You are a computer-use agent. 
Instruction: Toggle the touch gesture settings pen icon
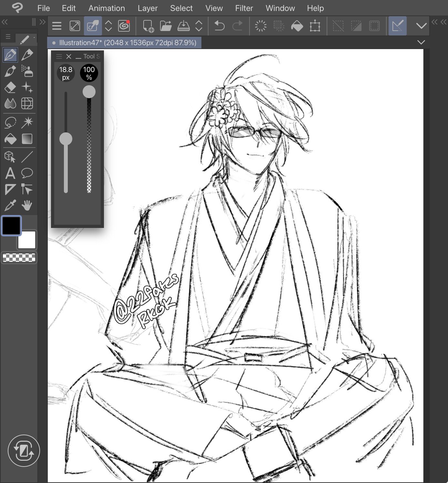93,26
